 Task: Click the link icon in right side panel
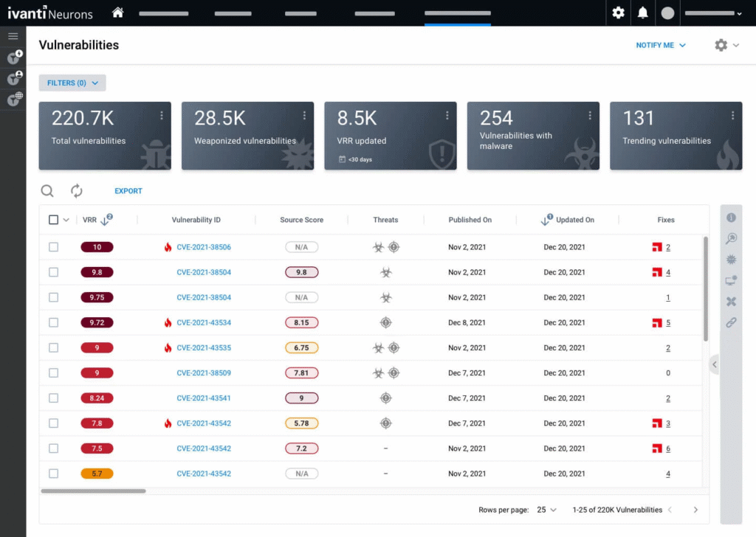coord(731,322)
